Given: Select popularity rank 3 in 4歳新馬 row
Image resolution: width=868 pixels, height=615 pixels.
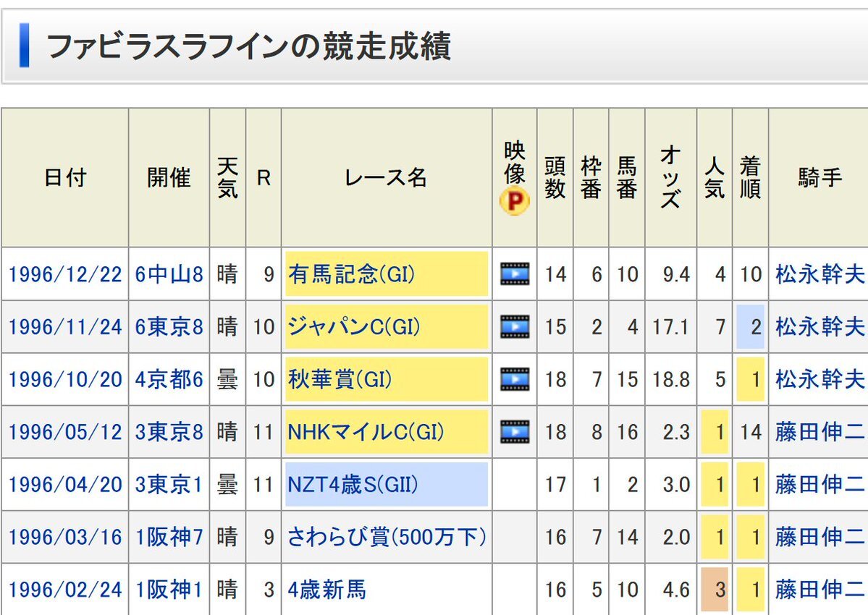Looking at the screenshot, I should 714,590.
